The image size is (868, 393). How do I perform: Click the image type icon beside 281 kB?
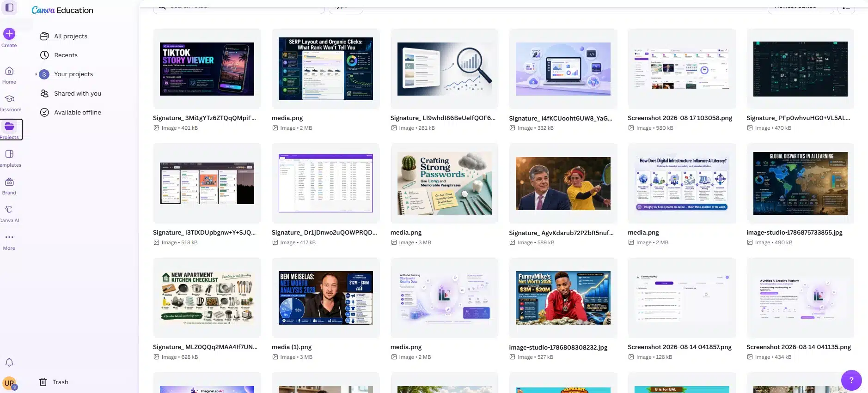click(394, 128)
